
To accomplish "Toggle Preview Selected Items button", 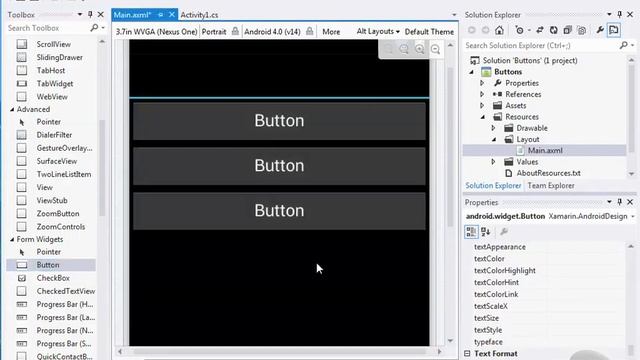I will click(x=613, y=30).
